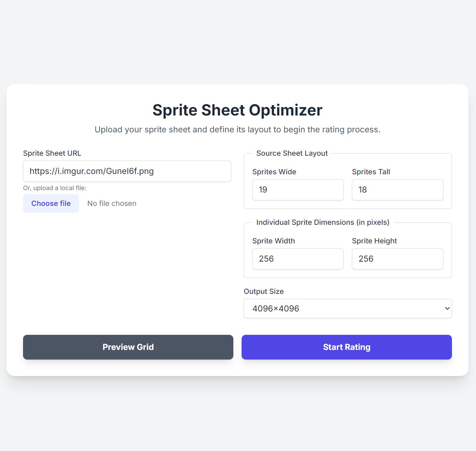Open the Output Size dropdown
The image size is (476, 451).
click(x=347, y=309)
